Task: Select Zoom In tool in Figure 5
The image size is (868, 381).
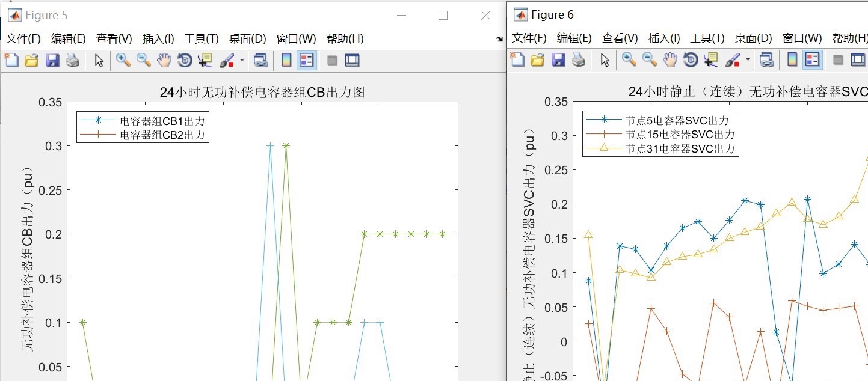Action: pyautogui.click(x=123, y=60)
